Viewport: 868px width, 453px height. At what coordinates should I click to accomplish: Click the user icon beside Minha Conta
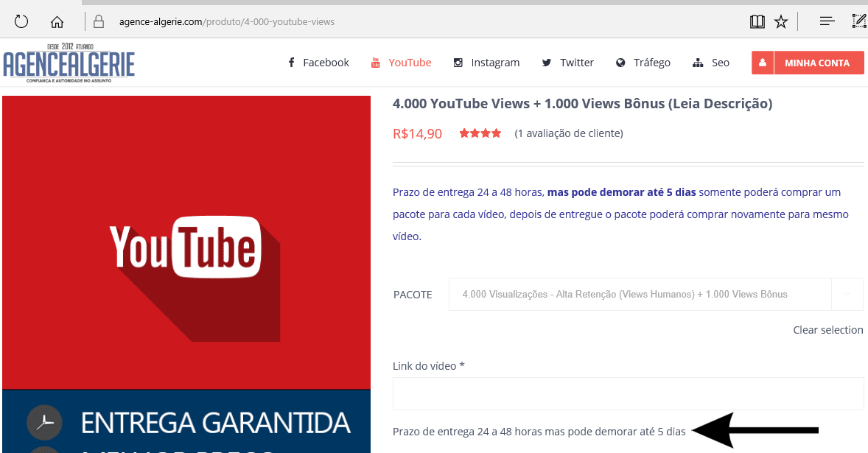(763, 63)
